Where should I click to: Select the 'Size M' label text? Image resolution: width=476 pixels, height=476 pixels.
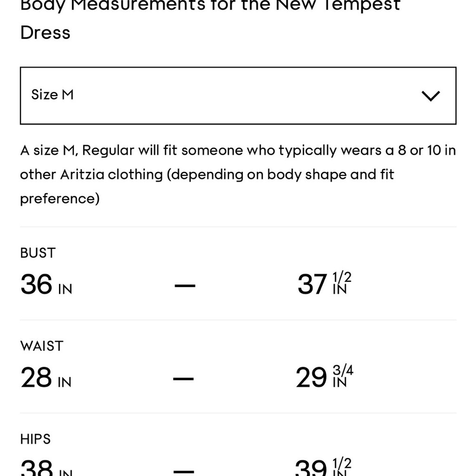(52, 95)
